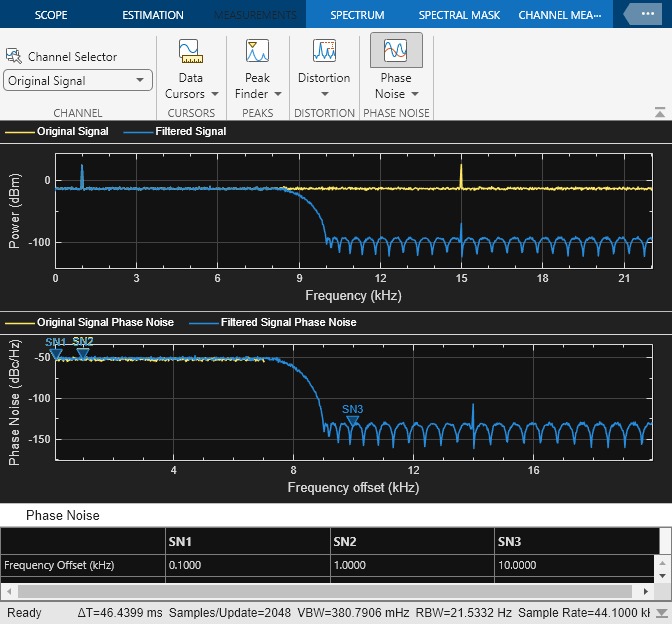Viewport: 672px width, 624px height.
Task: Open the toolstrip overflow button
Action: click(645, 14)
